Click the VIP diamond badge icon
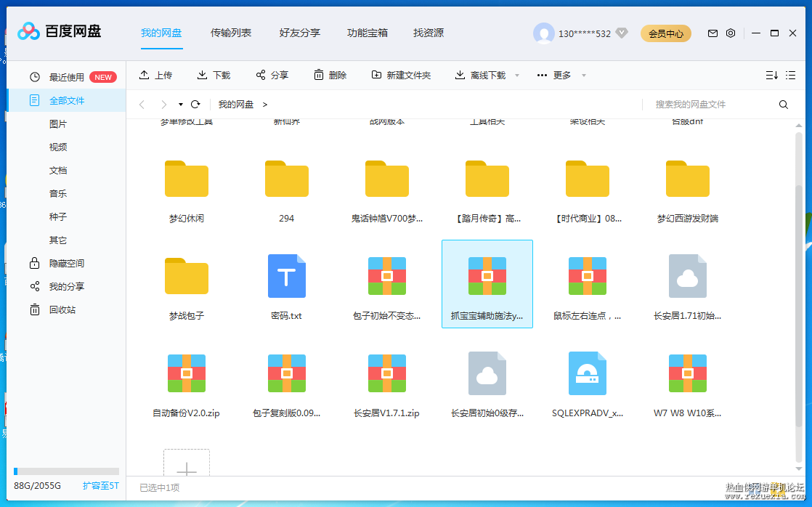Image resolution: width=812 pixels, height=507 pixels. pyautogui.click(x=622, y=33)
